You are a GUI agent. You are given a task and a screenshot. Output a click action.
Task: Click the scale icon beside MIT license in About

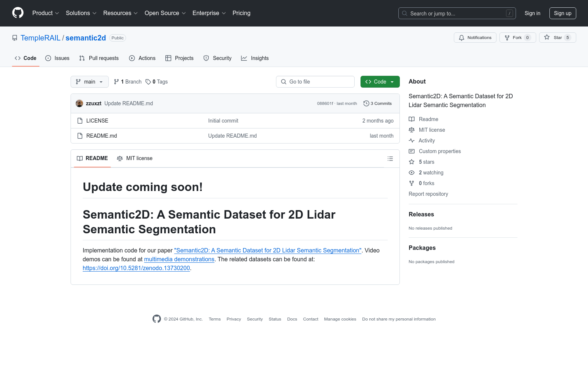(412, 130)
